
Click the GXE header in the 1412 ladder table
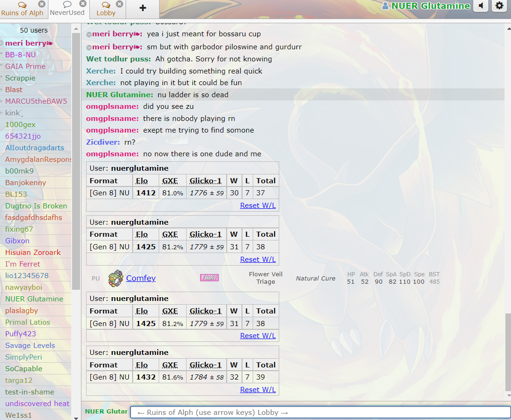170,181
